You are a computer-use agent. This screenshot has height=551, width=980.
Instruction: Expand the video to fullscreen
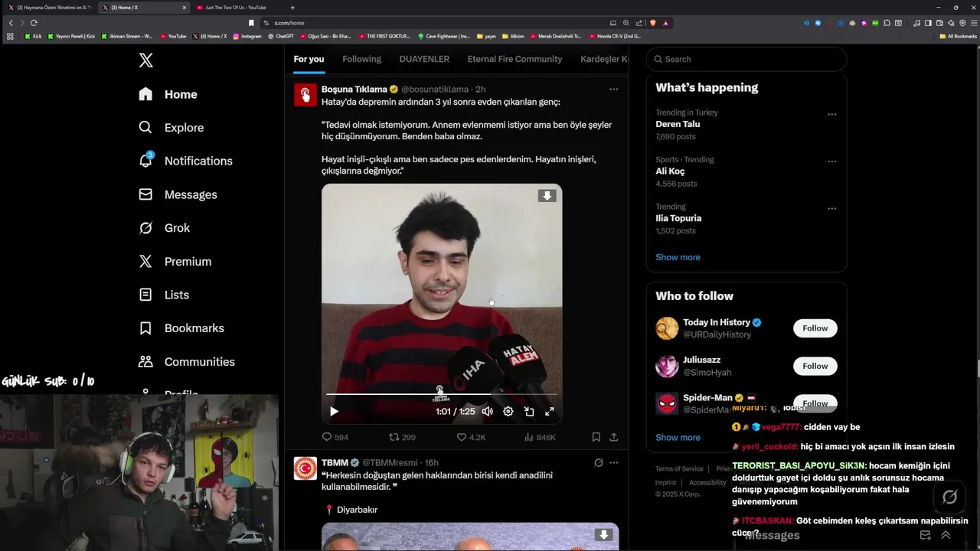pos(549,411)
